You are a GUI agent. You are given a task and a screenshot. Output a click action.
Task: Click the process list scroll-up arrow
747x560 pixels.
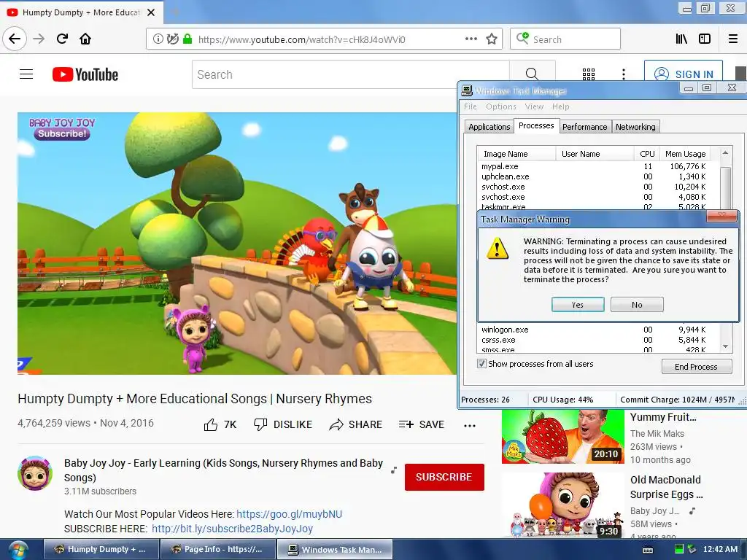[x=725, y=153]
